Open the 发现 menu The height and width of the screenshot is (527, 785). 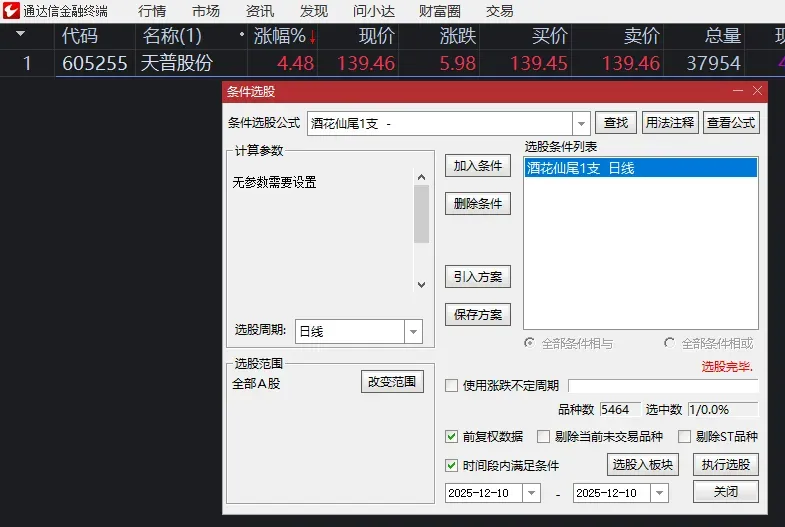tap(314, 11)
